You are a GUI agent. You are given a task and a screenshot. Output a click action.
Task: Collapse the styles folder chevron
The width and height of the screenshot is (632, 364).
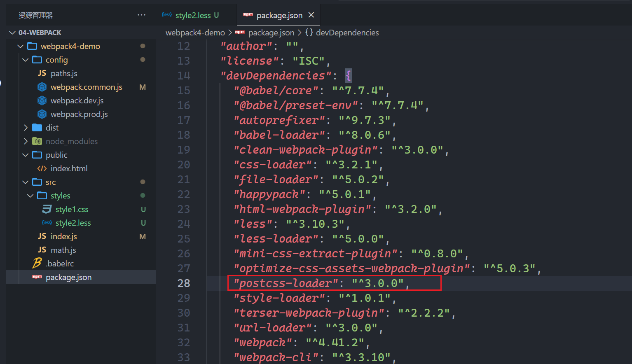point(30,196)
